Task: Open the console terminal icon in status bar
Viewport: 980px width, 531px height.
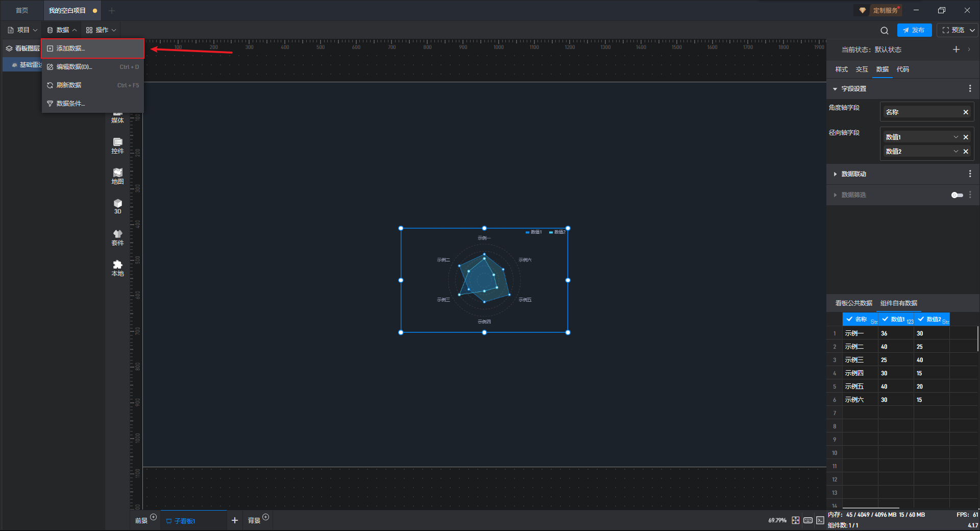Action: click(x=820, y=520)
